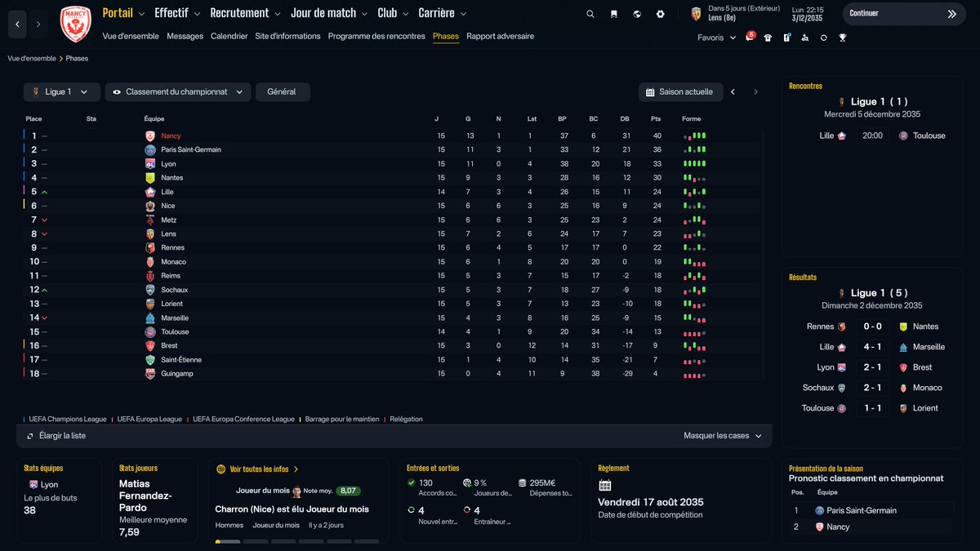Go forward with the right navigation arrow
This screenshot has width=980, height=551.
point(38,24)
